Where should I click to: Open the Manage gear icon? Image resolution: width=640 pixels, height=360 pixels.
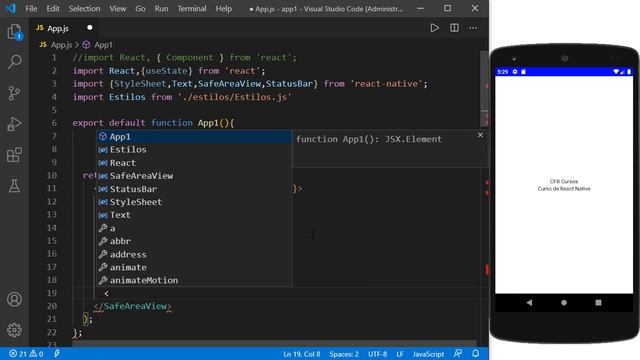14,329
